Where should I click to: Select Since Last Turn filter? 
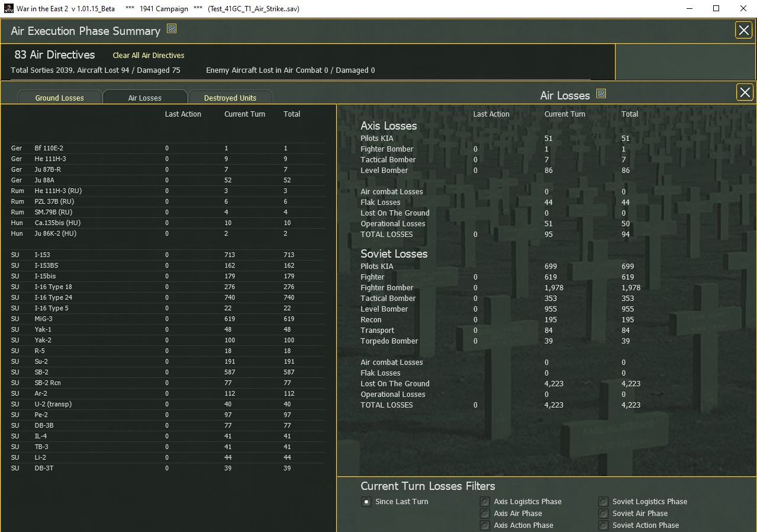[x=366, y=502]
